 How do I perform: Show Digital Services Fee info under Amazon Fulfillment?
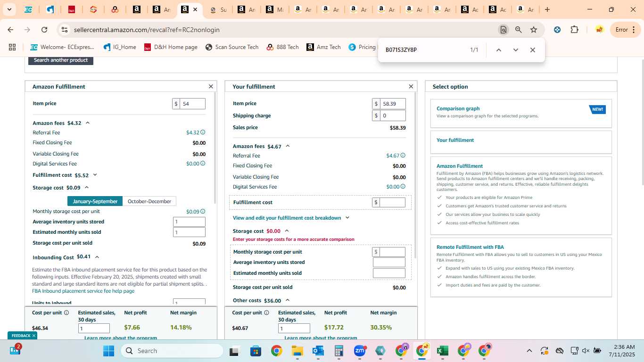tap(203, 164)
